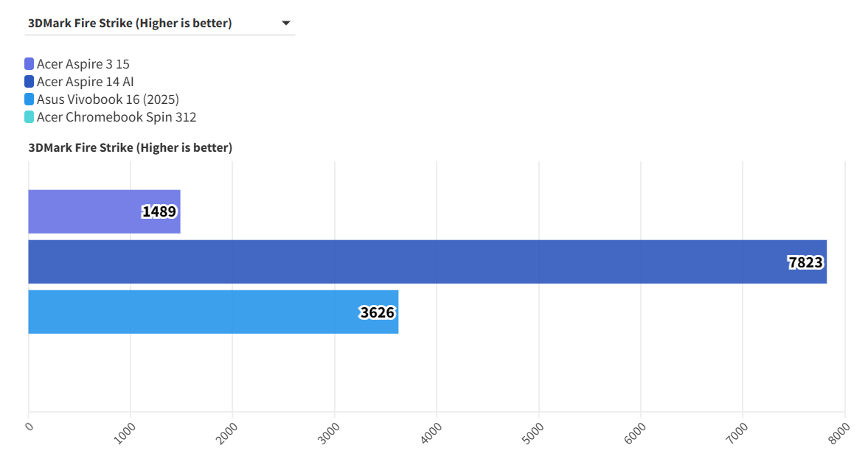Click the 7823 score label
The height and width of the screenshot is (459, 868).
pyautogui.click(x=805, y=262)
